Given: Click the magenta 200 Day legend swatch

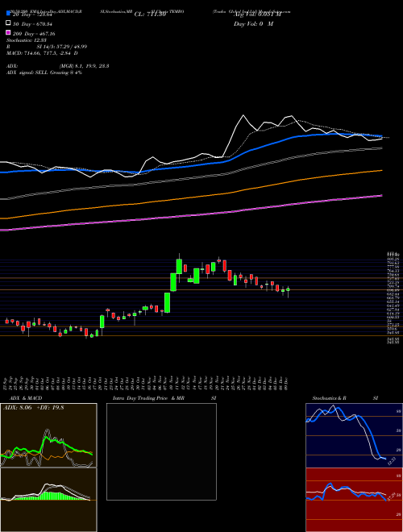Looking at the screenshot, I should pyautogui.click(x=8, y=33).
